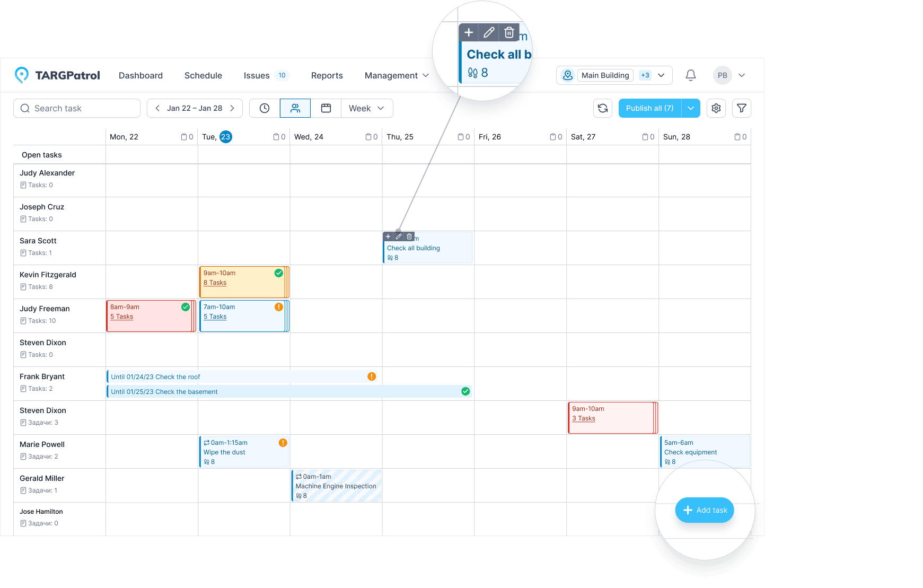
Task: Open 8 Tasks link for Kevin Fitzgerald
Action: pyautogui.click(x=215, y=283)
